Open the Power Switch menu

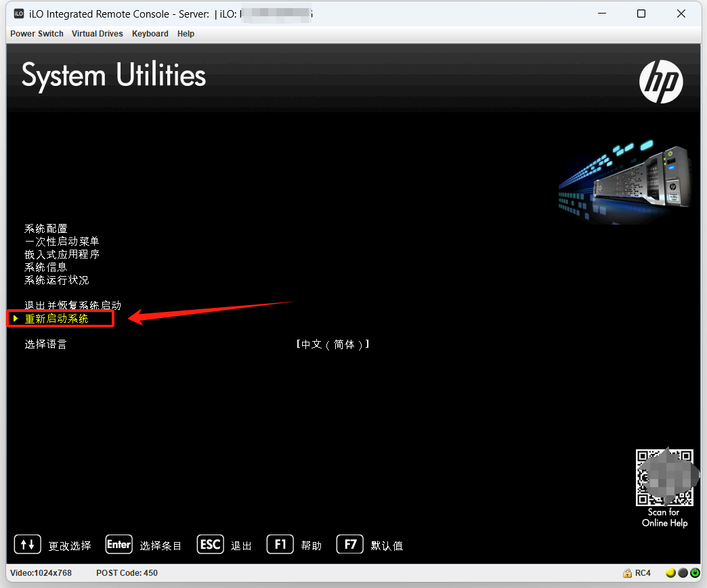click(37, 34)
